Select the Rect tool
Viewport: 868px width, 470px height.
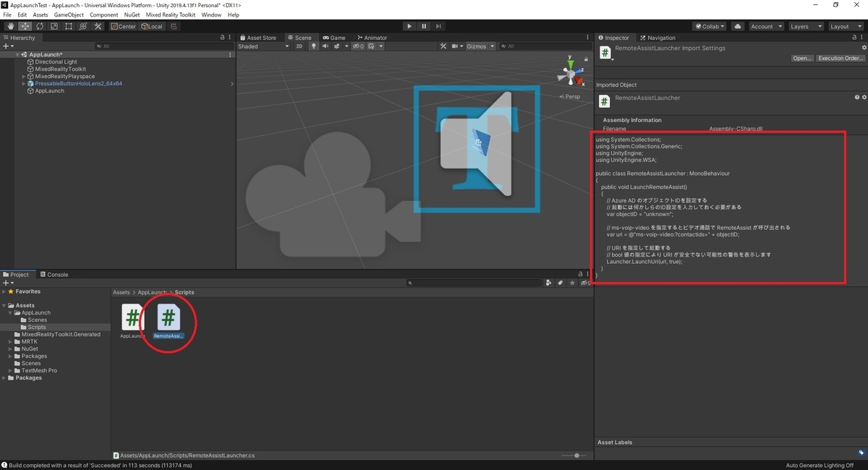(x=68, y=26)
